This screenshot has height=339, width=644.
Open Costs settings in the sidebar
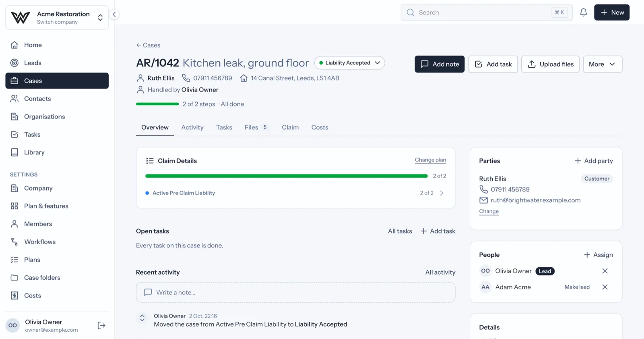click(57, 295)
